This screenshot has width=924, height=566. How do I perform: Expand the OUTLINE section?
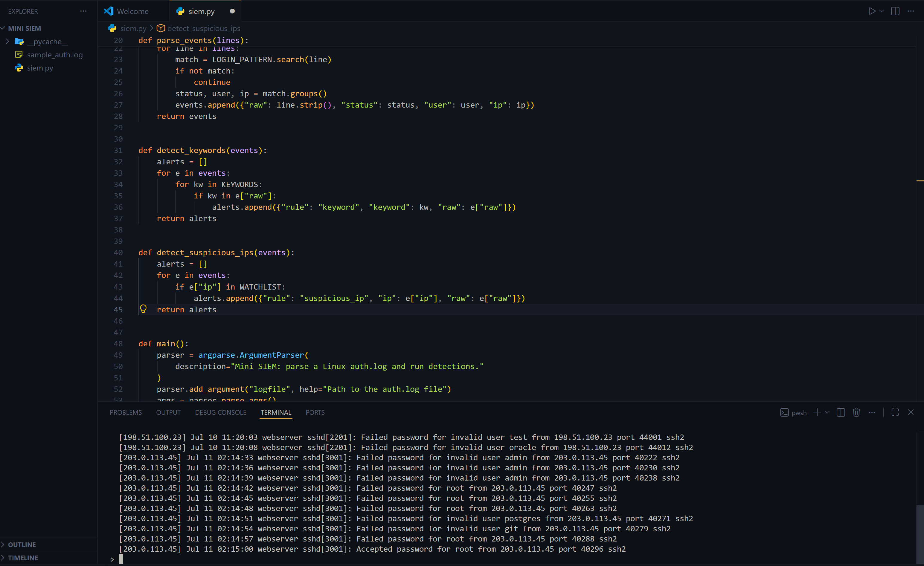click(x=22, y=545)
